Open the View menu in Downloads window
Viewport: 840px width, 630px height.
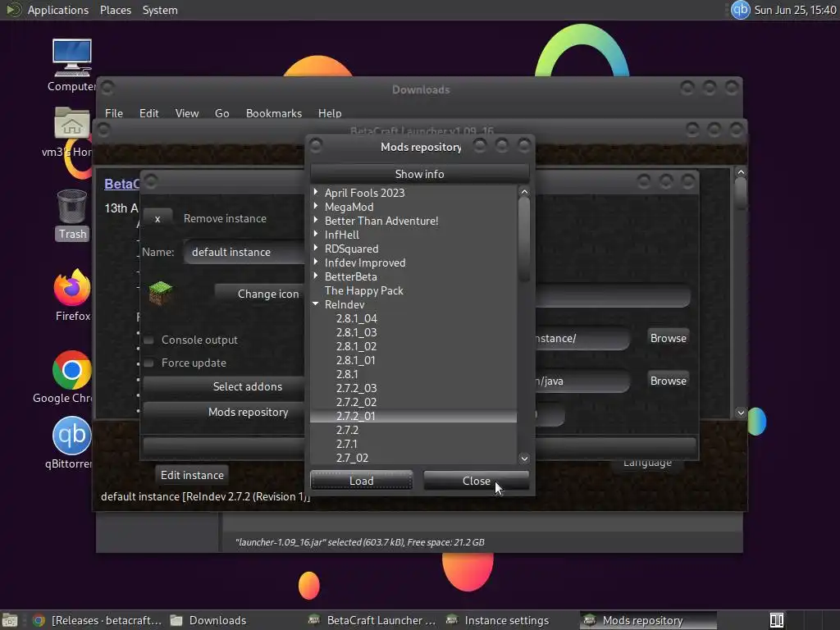tap(186, 113)
